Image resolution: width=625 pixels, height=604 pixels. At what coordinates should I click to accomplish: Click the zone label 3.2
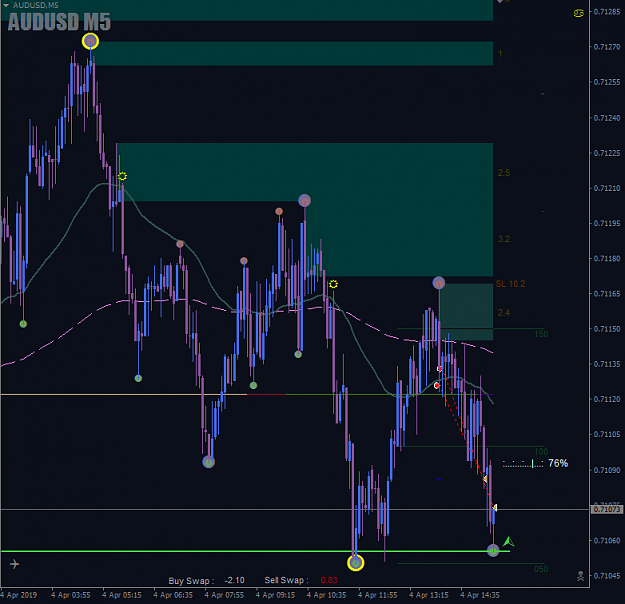(503, 239)
